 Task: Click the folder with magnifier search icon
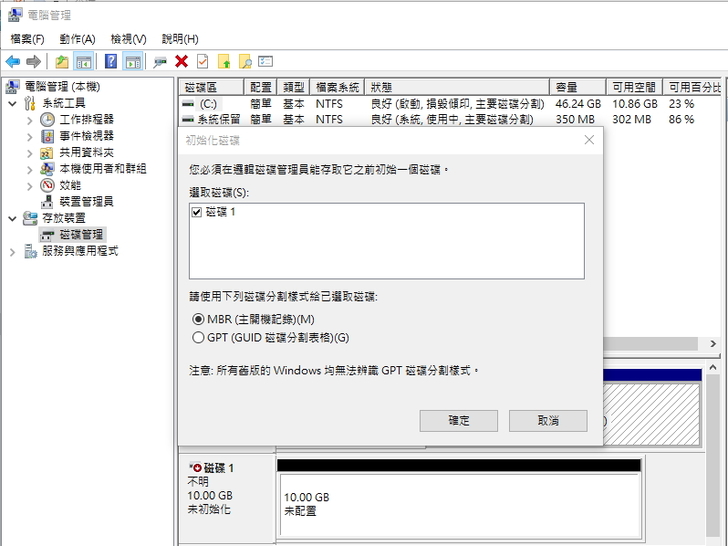tap(245, 61)
